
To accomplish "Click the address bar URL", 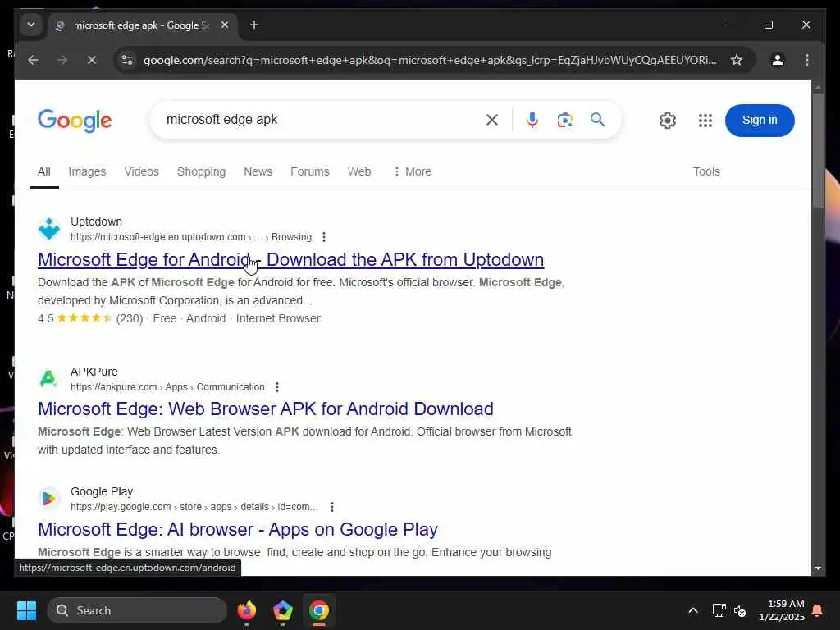I will tap(430, 60).
